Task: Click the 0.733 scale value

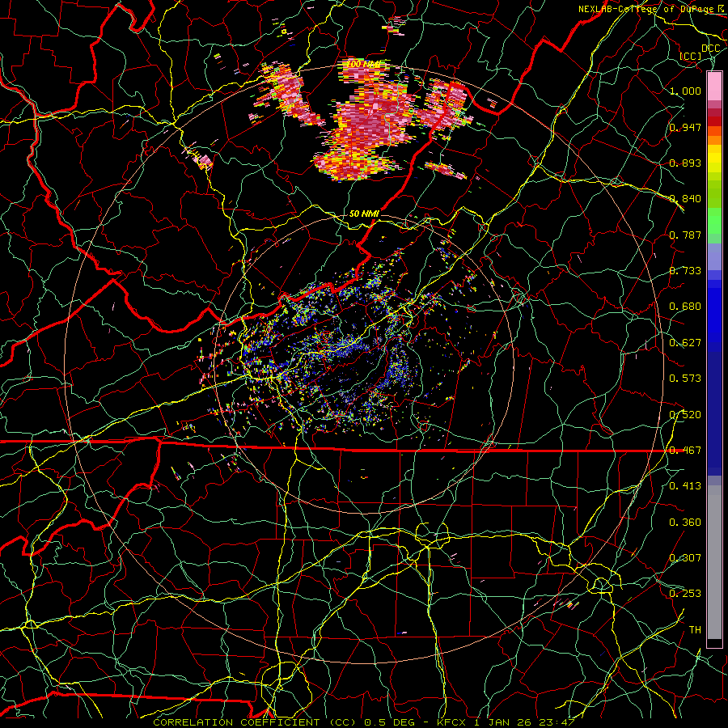Action: pyautogui.click(x=685, y=271)
